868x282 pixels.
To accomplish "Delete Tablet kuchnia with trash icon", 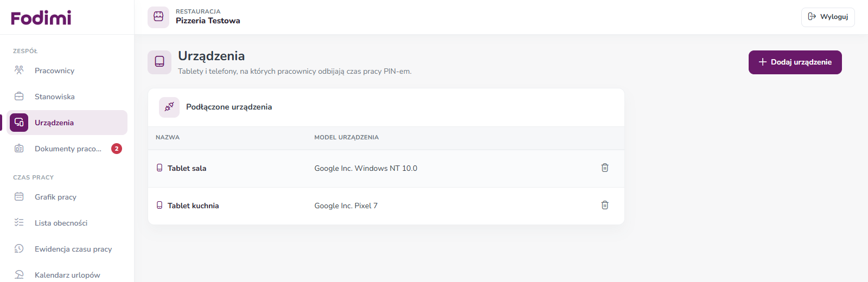I will [x=605, y=206].
